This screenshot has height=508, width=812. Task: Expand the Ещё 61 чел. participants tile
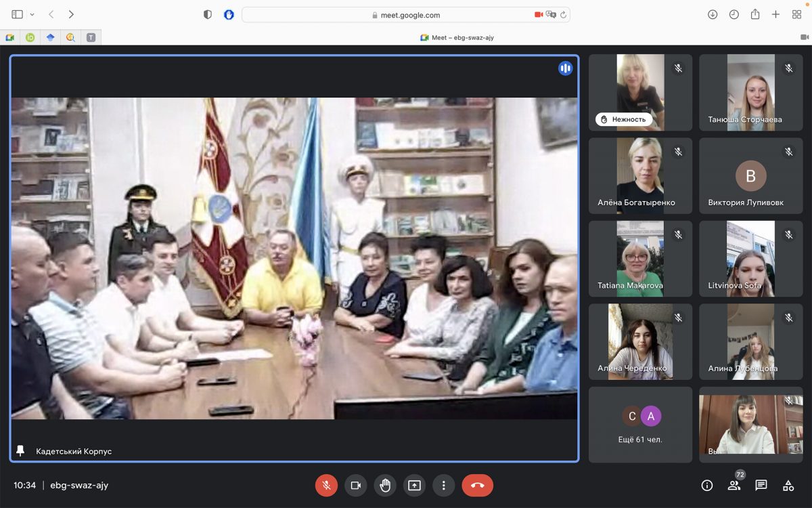[x=640, y=425]
